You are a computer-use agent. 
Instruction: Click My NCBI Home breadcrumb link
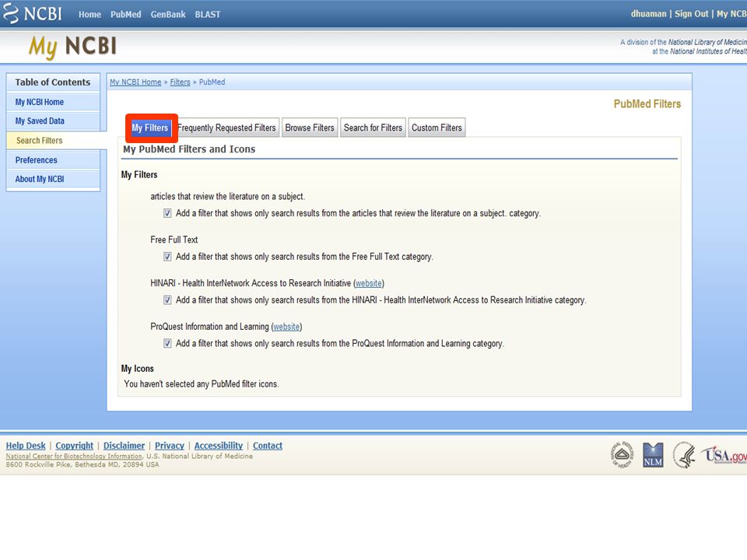135,82
